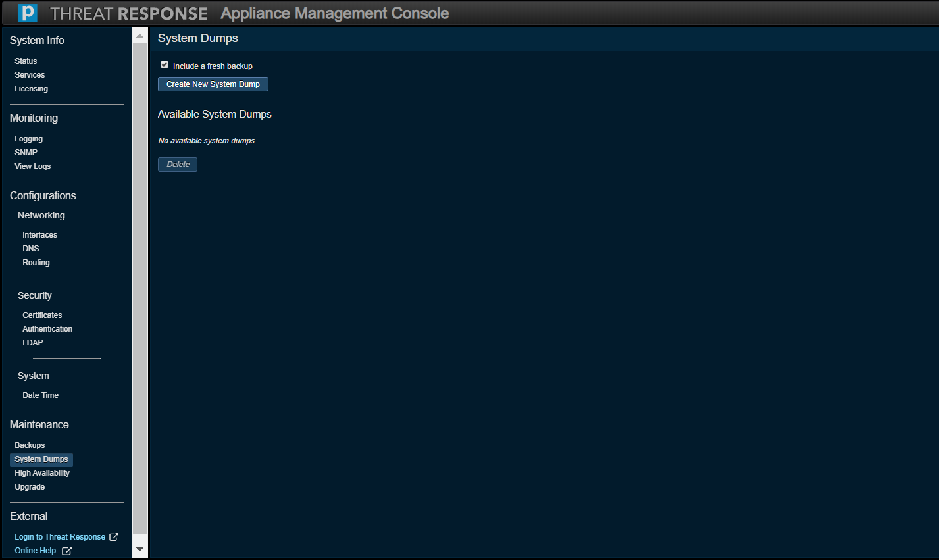Click the Available System Dumps heading
This screenshot has width=939, height=560.
(x=215, y=115)
